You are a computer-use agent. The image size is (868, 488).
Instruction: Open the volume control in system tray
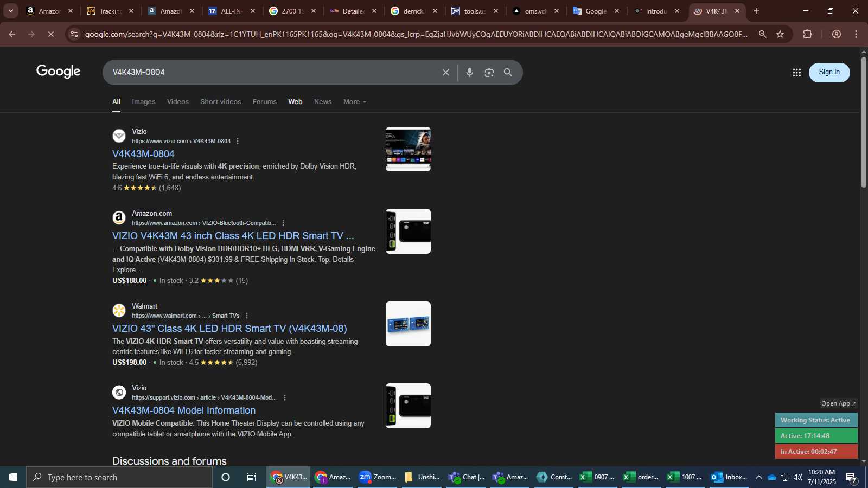[798, 477]
